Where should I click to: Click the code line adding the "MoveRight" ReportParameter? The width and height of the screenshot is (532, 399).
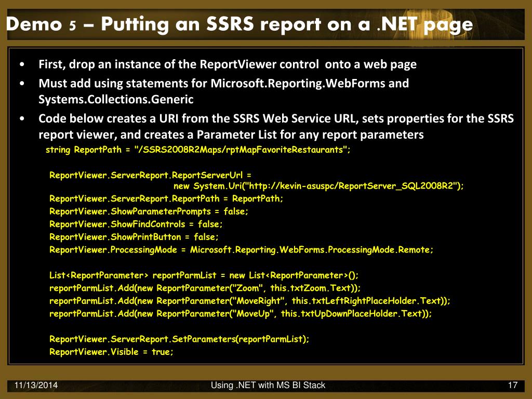click(x=249, y=301)
